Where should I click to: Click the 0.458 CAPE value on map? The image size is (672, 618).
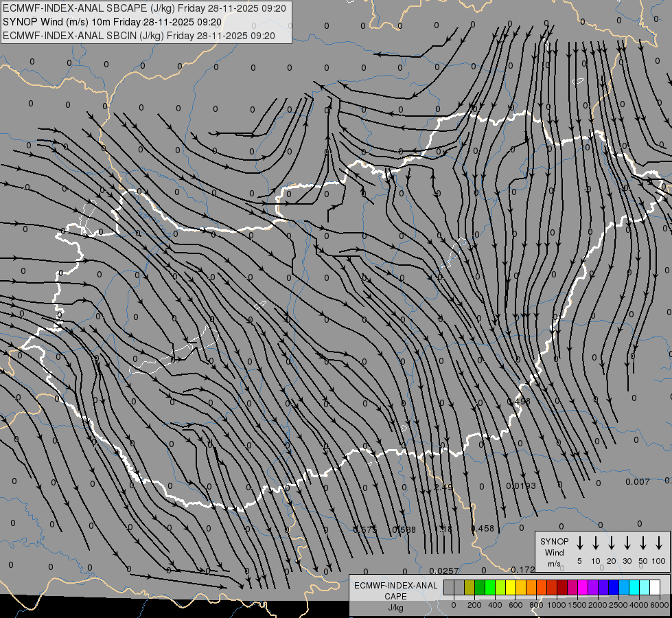point(482,528)
